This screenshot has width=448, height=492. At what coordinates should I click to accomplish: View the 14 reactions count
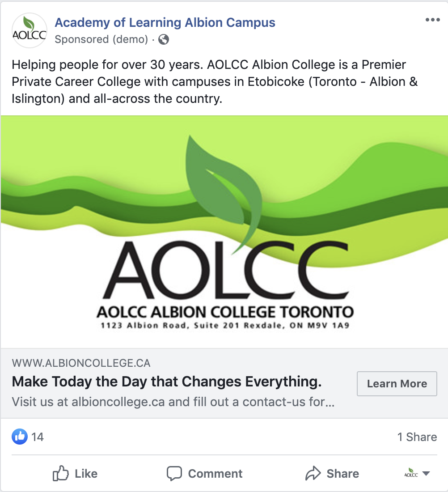click(38, 437)
